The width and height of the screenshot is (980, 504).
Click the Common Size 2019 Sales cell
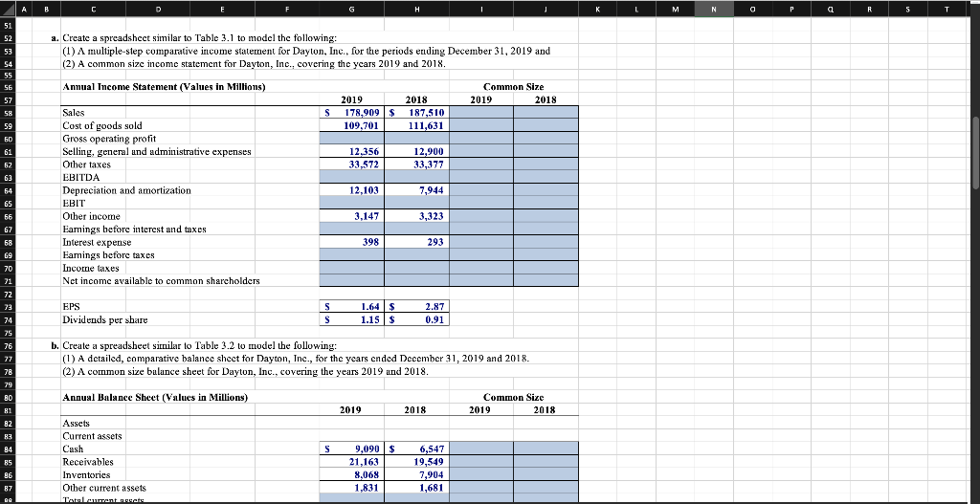pyautogui.click(x=481, y=113)
